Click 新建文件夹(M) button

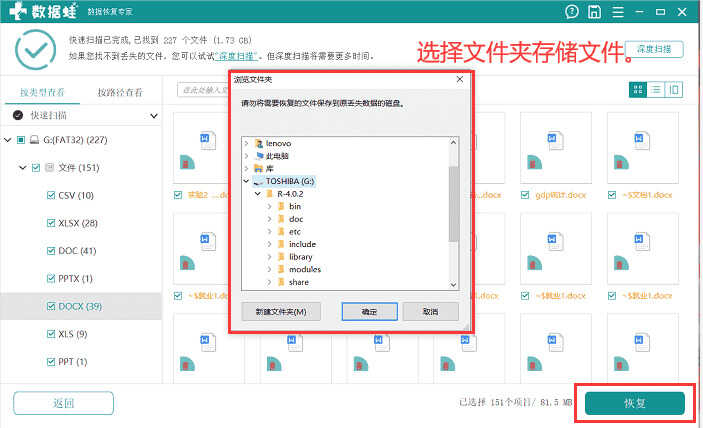click(x=281, y=311)
